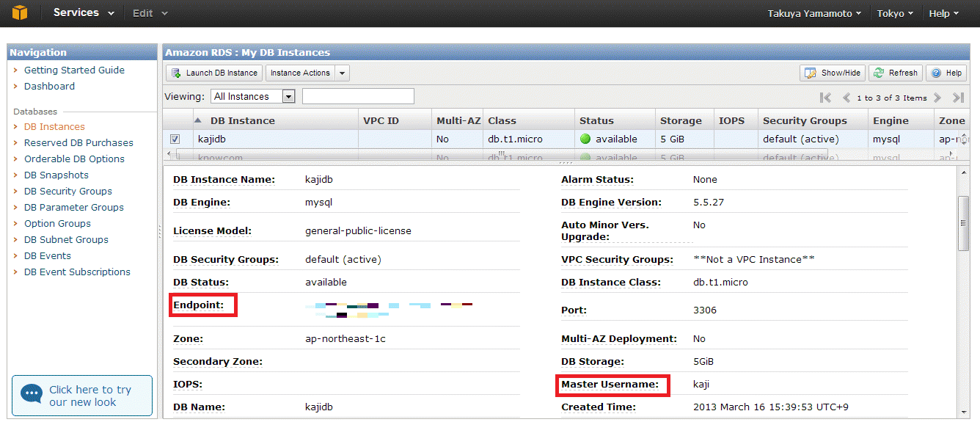Sort by Security Groups column header
Image resolution: width=980 pixels, height=422 pixels.
[x=812, y=120]
